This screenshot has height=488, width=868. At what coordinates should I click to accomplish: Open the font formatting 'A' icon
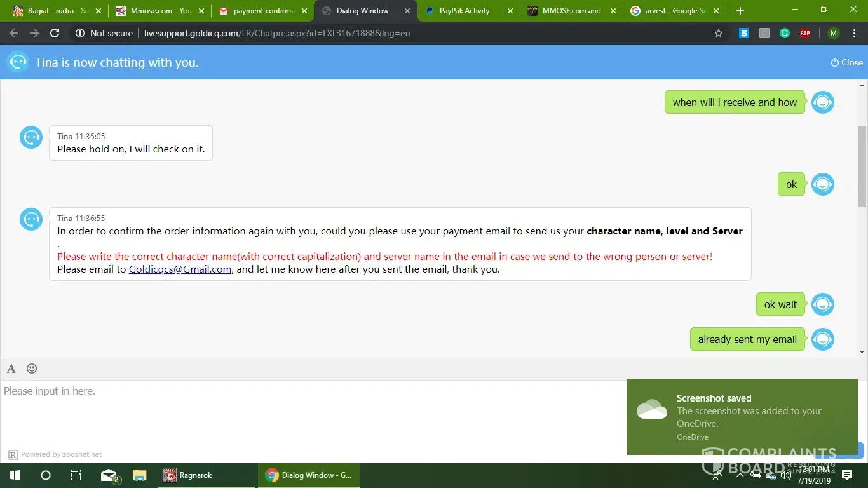click(11, 369)
